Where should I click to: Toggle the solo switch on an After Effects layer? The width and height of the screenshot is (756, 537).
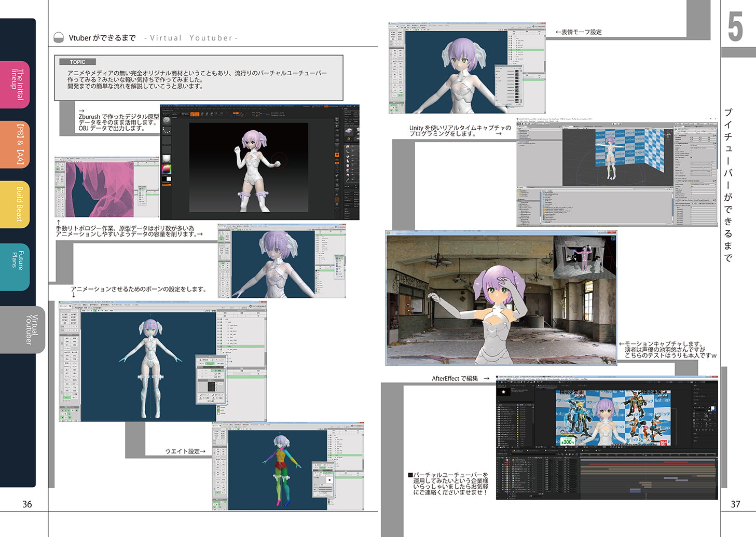point(502,462)
